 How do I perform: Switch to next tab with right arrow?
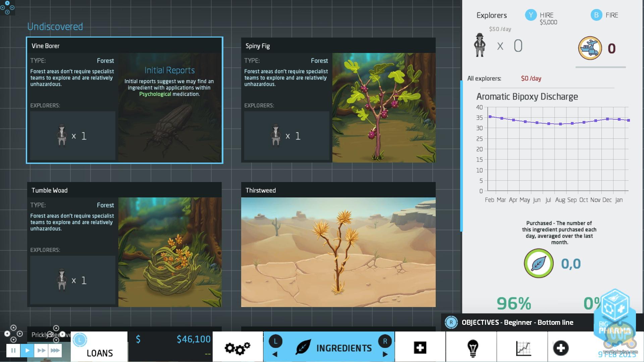point(385,354)
